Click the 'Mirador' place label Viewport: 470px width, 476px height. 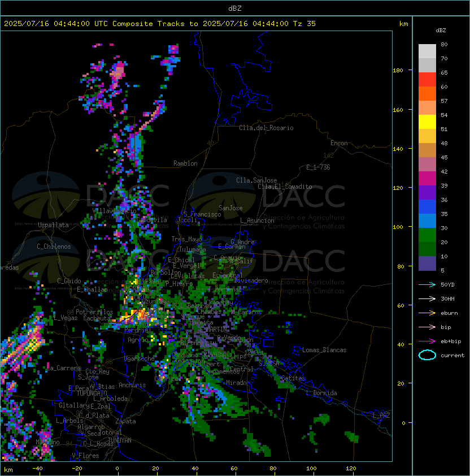point(238,383)
